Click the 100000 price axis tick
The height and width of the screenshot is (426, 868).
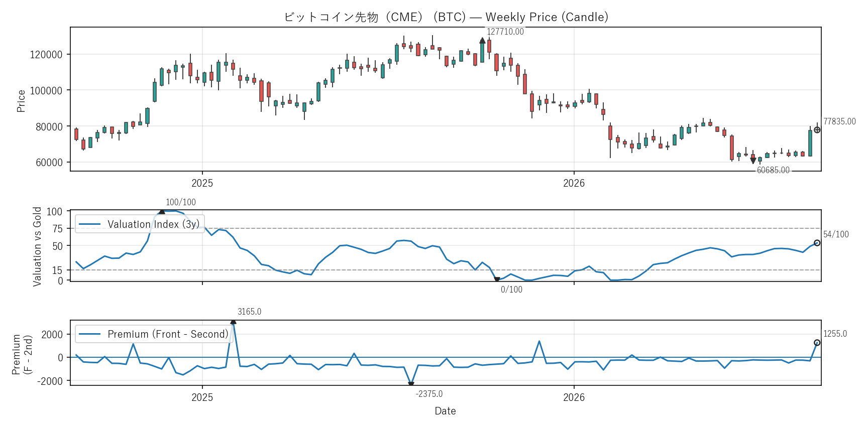pyautogui.click(x=46, y=91)
